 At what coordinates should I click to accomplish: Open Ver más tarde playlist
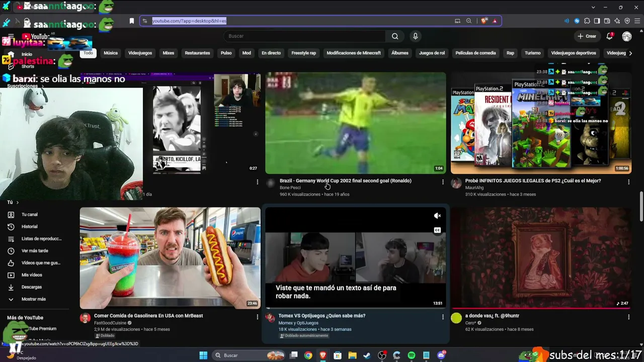[x=34, y=251]
